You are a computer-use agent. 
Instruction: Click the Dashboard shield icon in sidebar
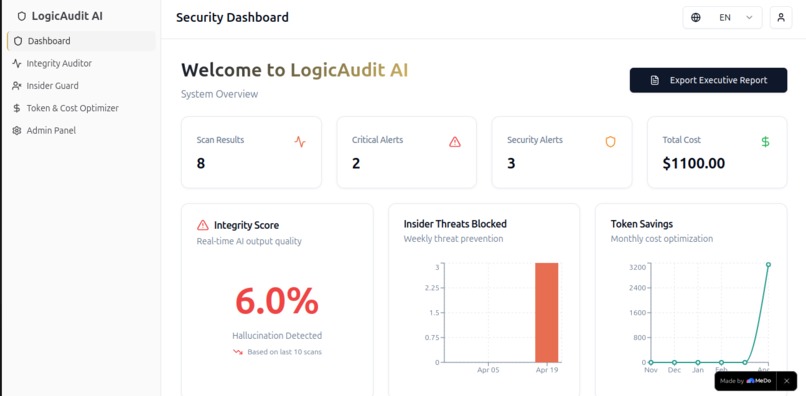pos(18,41)
